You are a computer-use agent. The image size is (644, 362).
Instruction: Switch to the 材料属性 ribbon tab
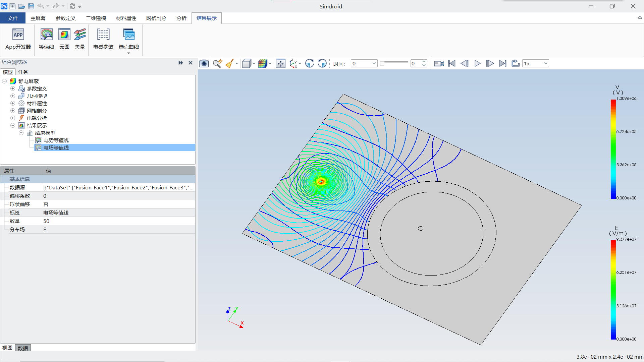(x=126, y=18)
